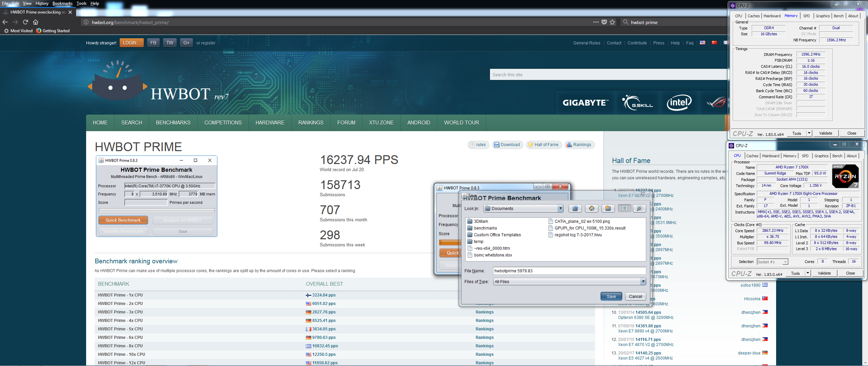Click the Download link button
868x366 pixels.
(508, 145)
